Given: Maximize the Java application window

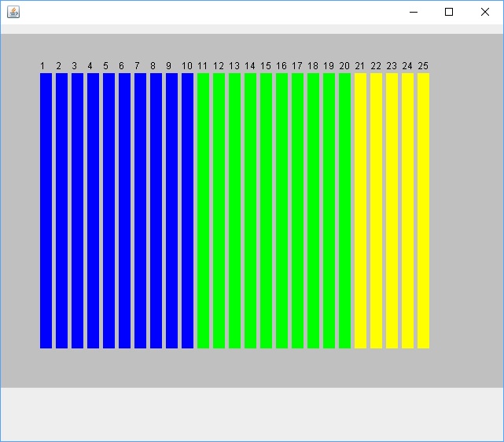Looking at the screenshot, I should tap(449, 12).
